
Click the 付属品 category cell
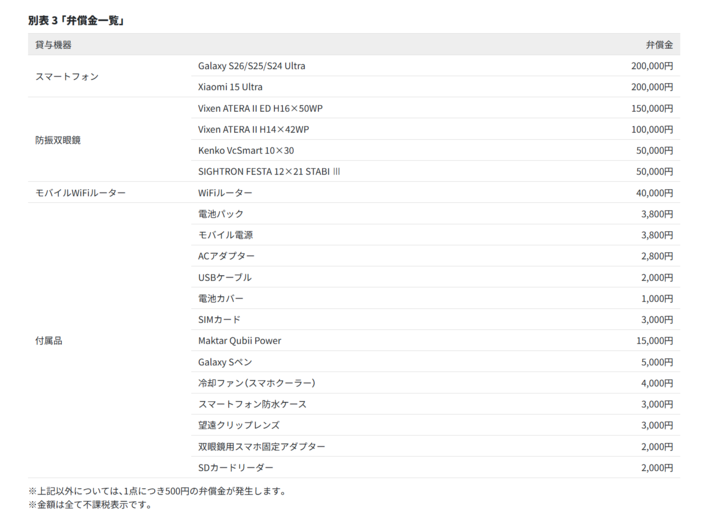[x=48, y=341]
